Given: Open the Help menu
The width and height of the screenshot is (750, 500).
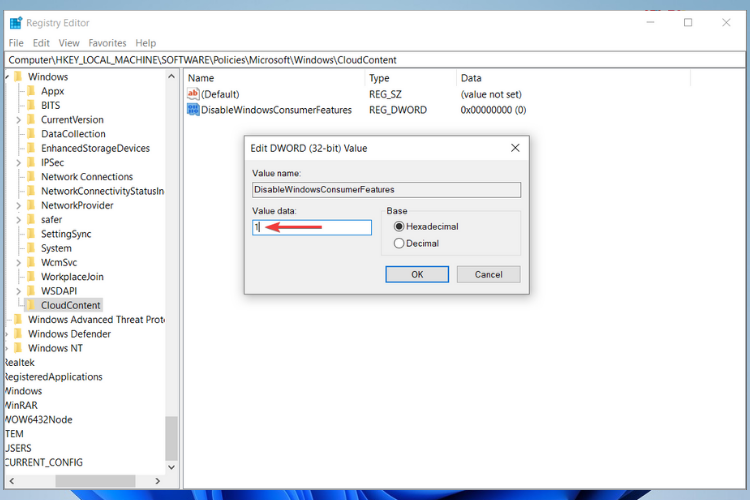Looking at the screenshot, I should tap(145, 43).
